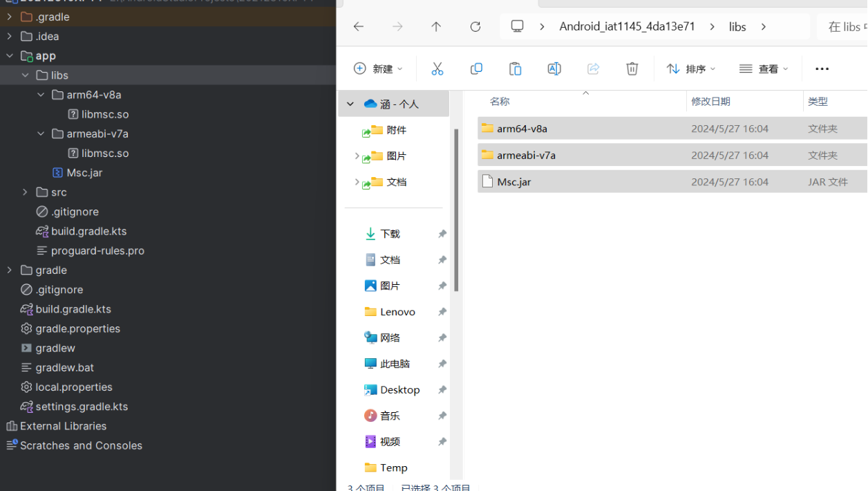
Task: Click the libs breadcrumb in address bar
Action: (737, 27)
